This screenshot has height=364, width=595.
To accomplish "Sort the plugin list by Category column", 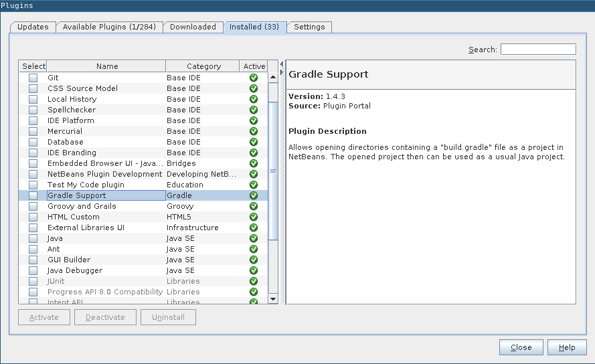I will [x=203, y=66].
